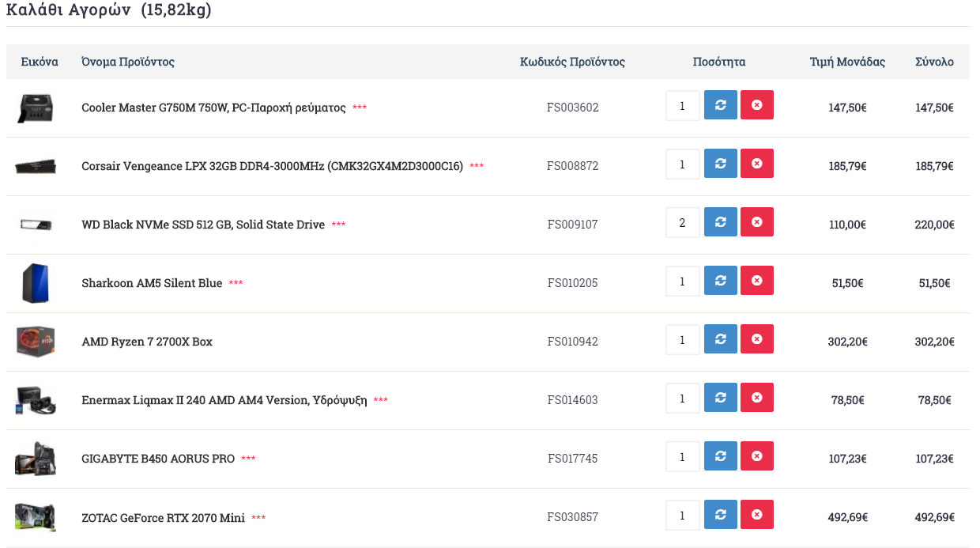Open Corsair Vengeance LPX 32GB product page

(x=272, y=166)
